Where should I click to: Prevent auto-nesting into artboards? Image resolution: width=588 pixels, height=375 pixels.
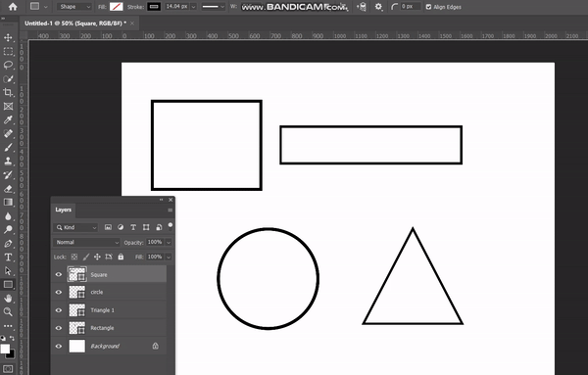pos(109,257)
